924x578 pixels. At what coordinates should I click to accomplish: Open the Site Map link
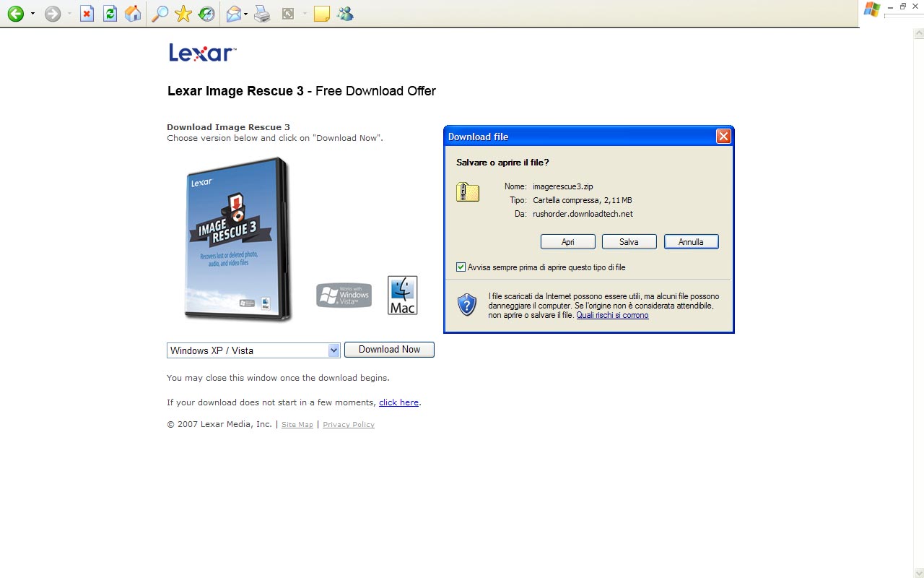297,425
